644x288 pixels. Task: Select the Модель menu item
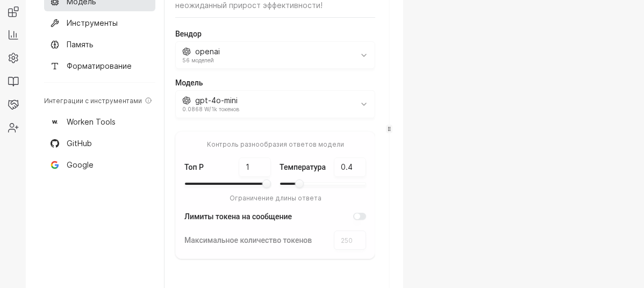(99, 3)
